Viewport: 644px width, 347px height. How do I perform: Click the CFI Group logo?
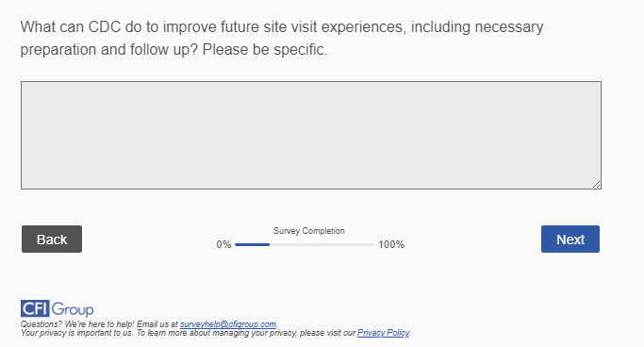coord(58,308)
